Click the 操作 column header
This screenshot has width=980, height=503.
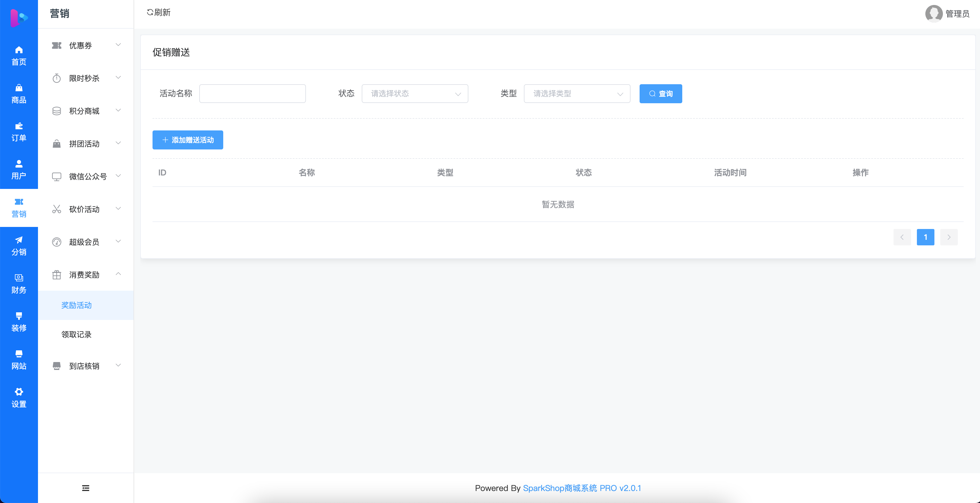pos(860,173)
